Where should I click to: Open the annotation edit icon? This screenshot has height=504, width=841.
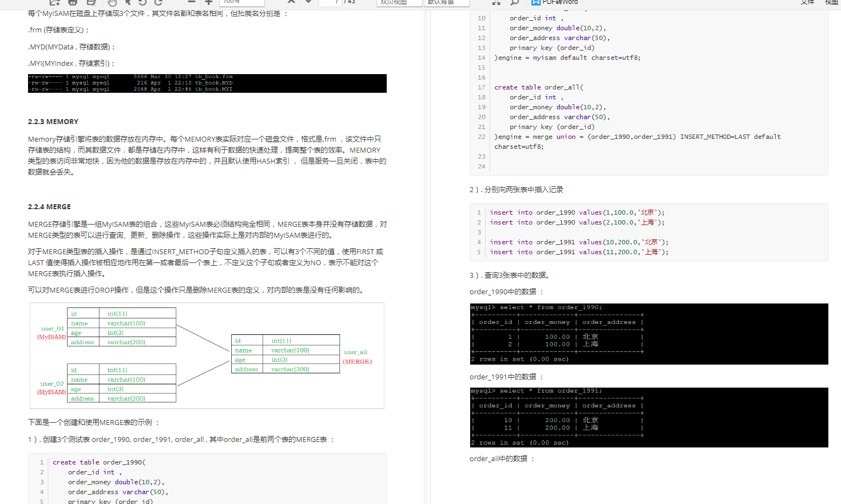91,2
